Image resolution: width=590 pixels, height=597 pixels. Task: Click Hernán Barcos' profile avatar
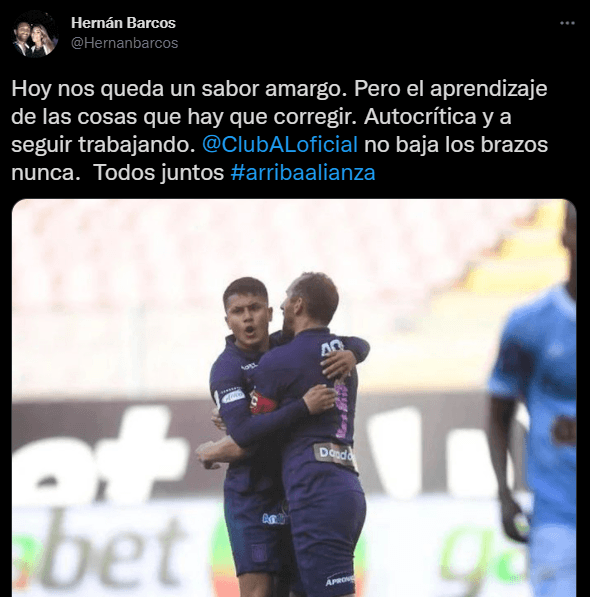[x=35, y=34]
